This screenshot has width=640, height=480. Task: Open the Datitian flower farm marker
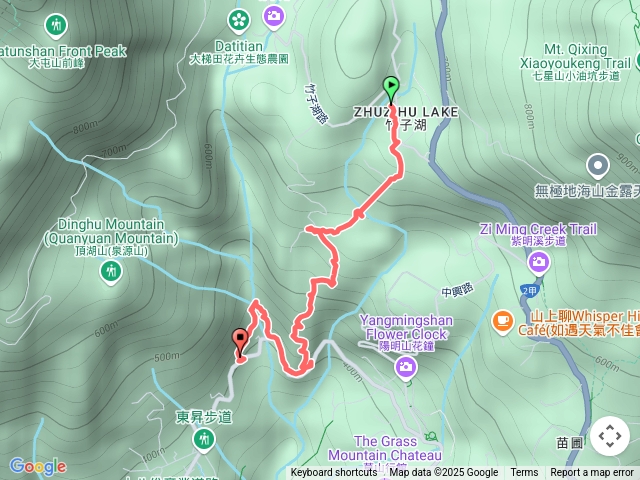coord(239,20)
